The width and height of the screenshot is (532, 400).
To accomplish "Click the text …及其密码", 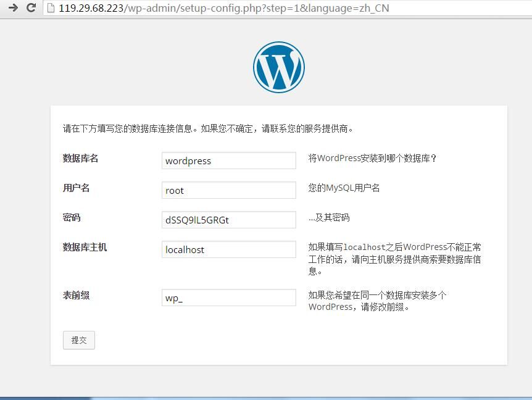I will pos(329,217).
